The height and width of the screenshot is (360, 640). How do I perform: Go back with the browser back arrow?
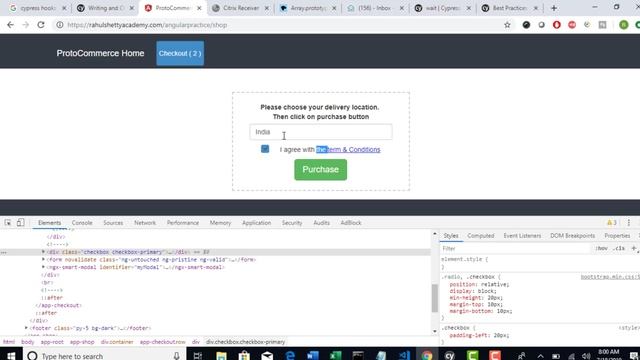[10, 25]
